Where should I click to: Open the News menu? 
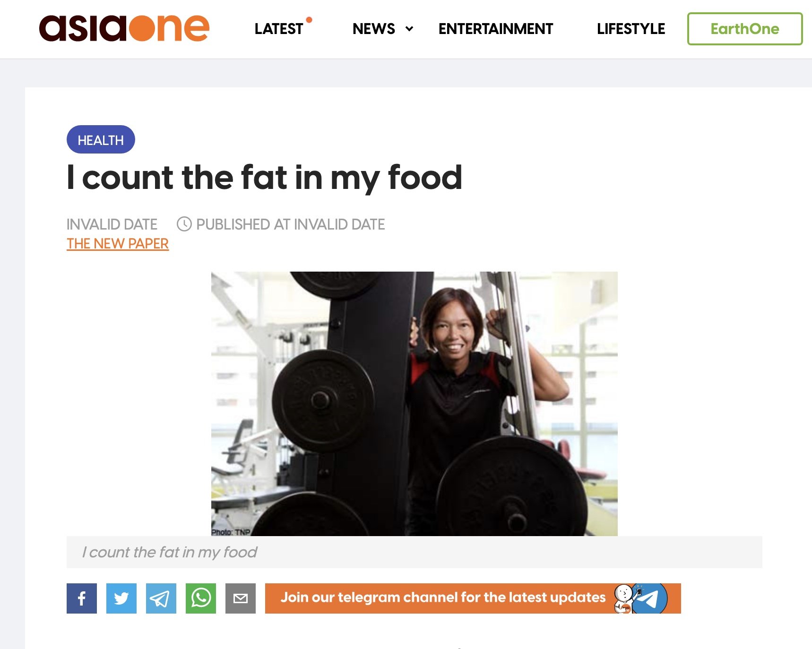(x=373, y=29)
